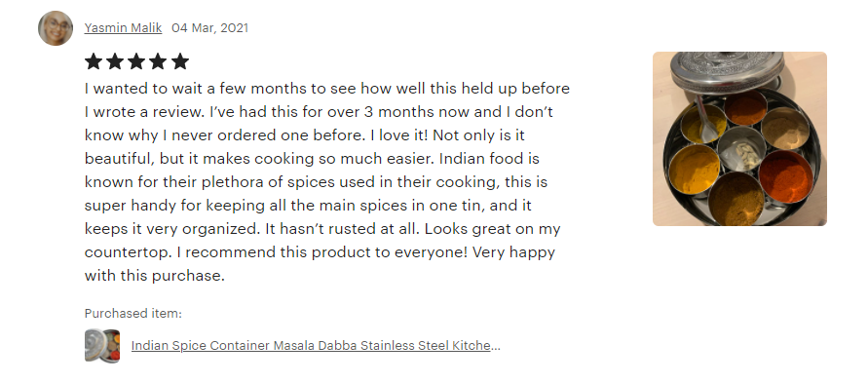Screen dimensions: 868x383
Task: Click the first rating star
Action: pyautogui.click(x=94, y=61)
